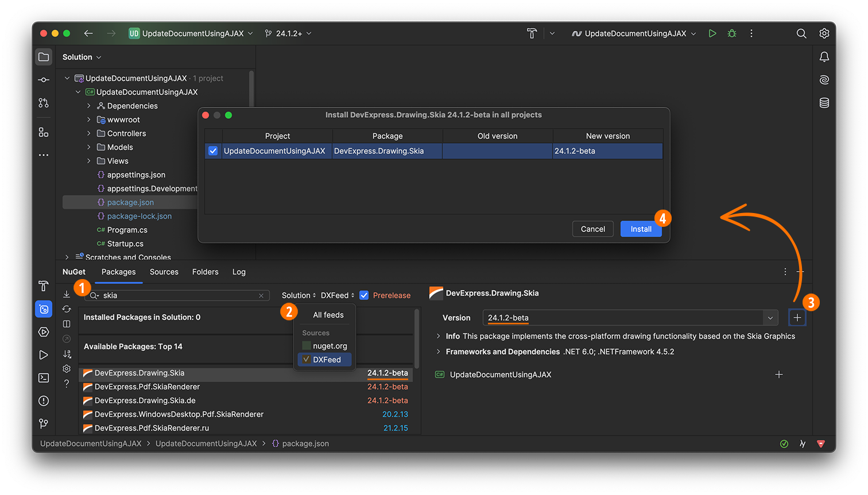
Task: Uncheck UpdateDocumentUsingAJAX in install dialog
Action: (213, 151)
